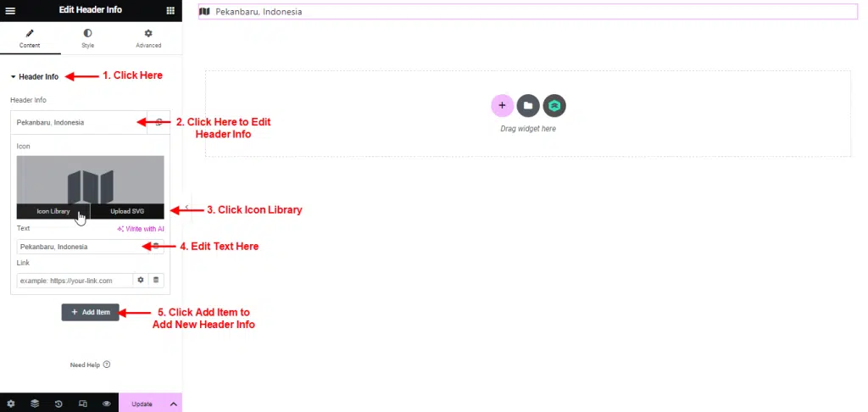Image resolution: width=868 pixels, height=412 pixels.
Task: Click the Write with AI link
Action: pos(141,229)
